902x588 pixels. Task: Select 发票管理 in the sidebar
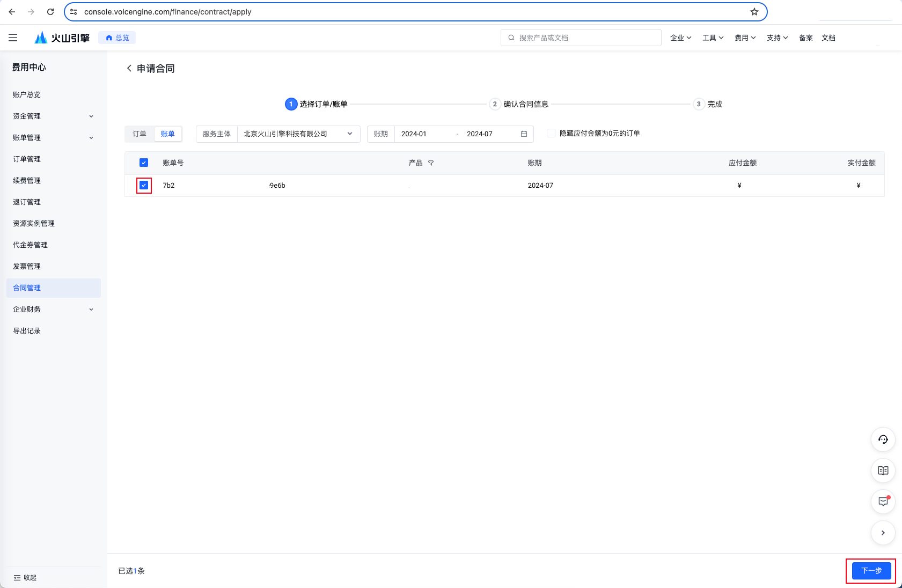pyautogui.click(x=27, y=267)
